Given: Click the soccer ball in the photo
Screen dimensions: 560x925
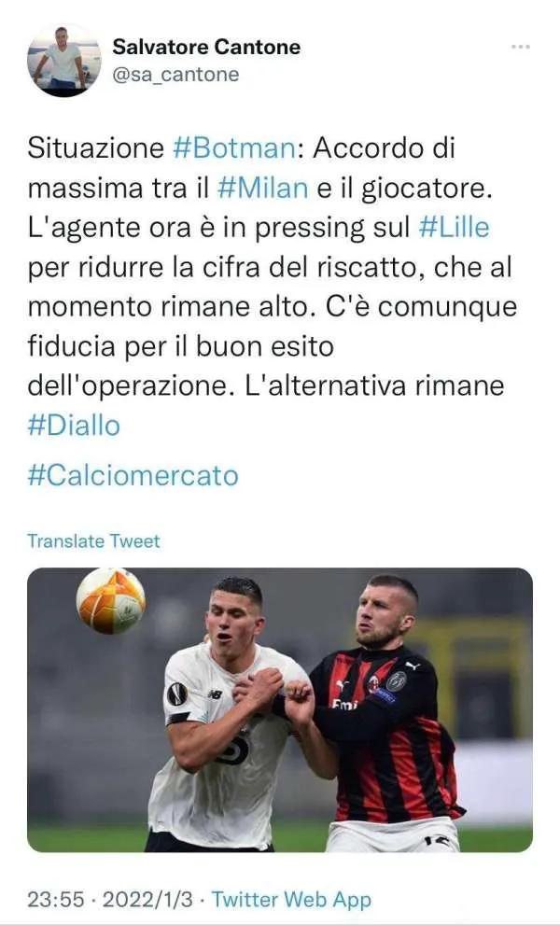Looking at the screenshot, I should 110,600.
